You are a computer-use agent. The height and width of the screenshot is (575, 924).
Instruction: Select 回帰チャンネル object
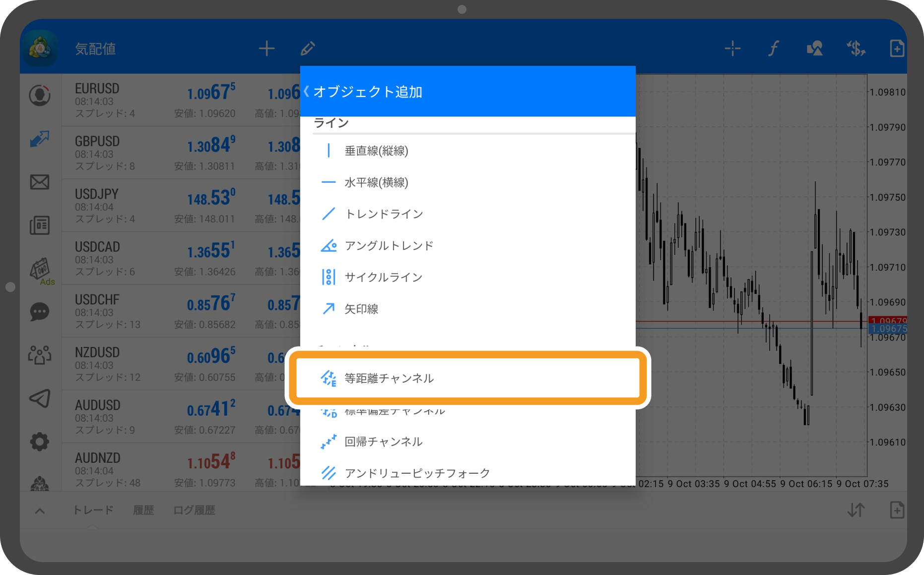pyautogui.click(x=468, y=441)
